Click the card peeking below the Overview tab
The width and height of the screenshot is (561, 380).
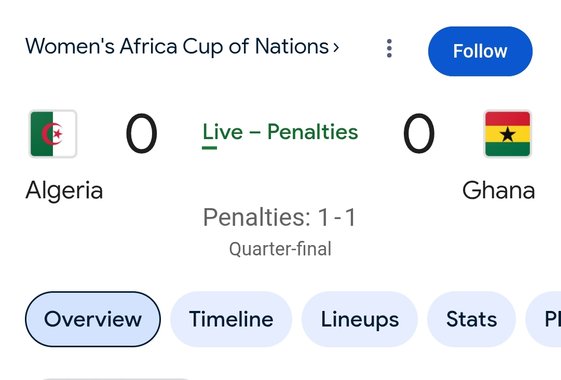[x=115, y=378]
